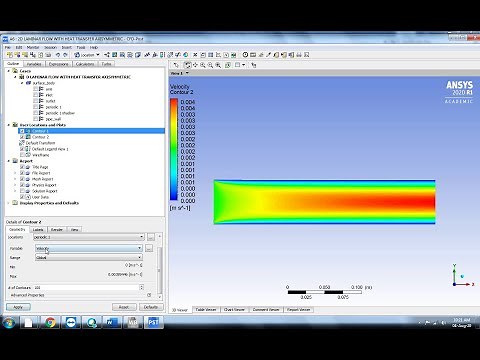This screenshot has width=480, height=360.
Task: Open the Animation toolbar icon
Action: click(253, 55)
